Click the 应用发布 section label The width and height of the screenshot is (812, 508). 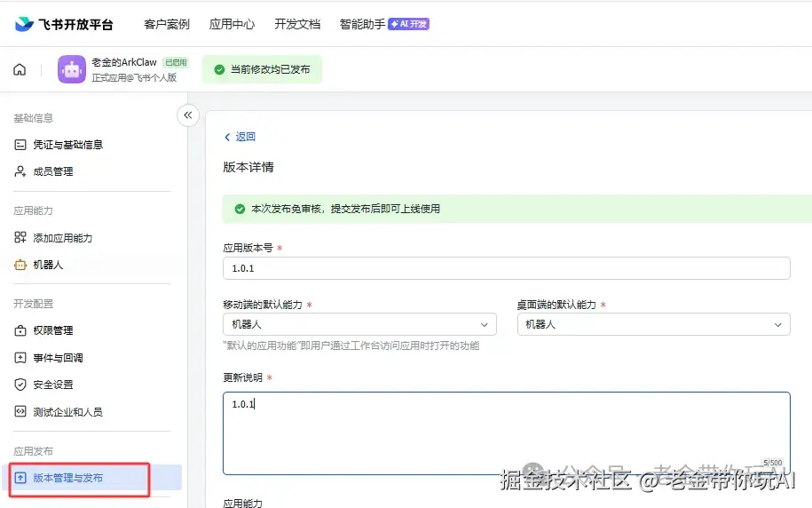(x=33, y=451)
